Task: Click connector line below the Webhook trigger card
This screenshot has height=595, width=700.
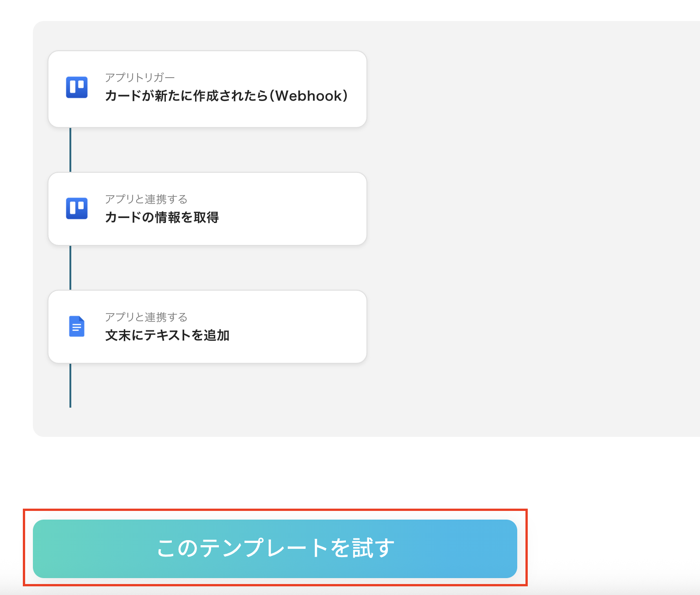Action: 70,150
